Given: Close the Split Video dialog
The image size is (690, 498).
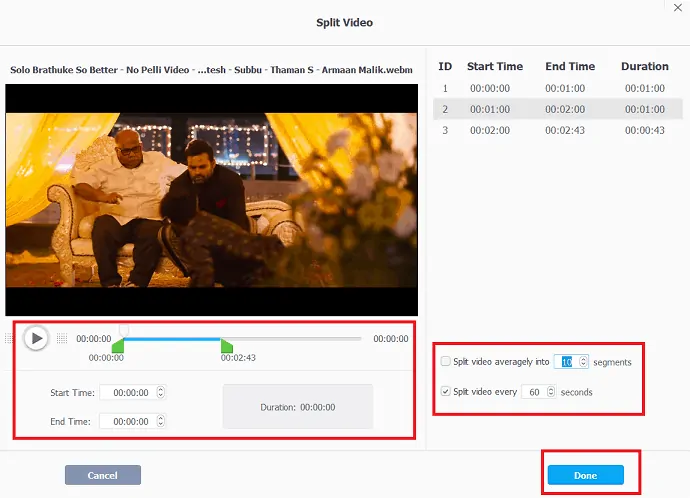Looking at the screenshot, I should pyautogui.click(x=678, y=7).
